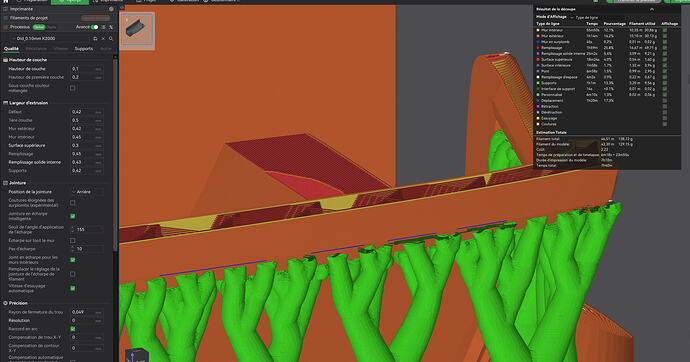Click the Pont blue color swatch

click(538, 71)
